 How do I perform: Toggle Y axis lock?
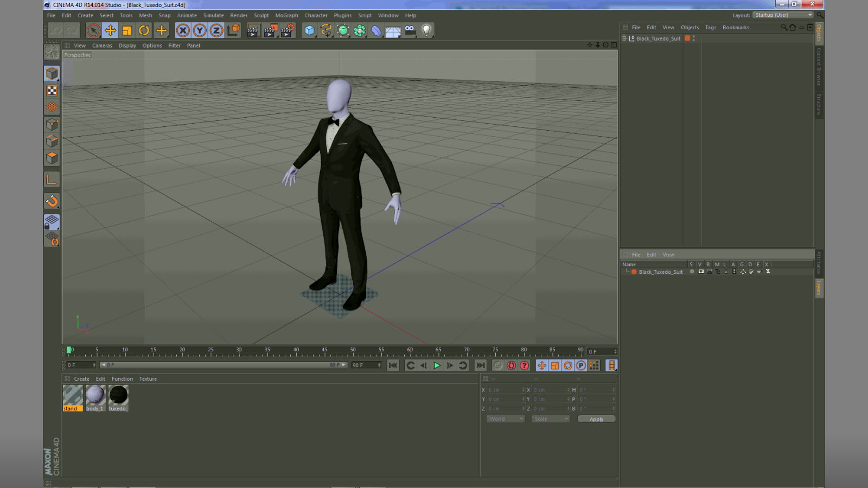tap(200, 30)
